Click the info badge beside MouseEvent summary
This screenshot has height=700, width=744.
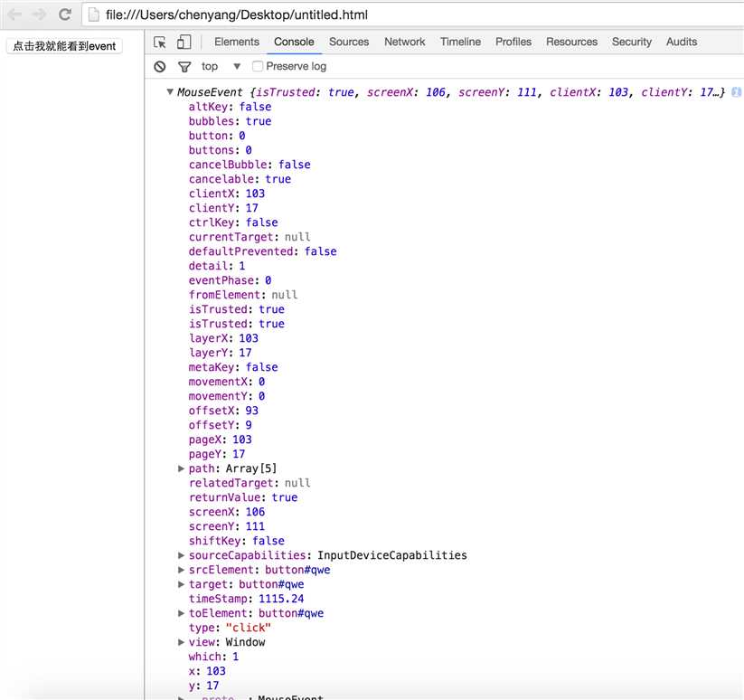coord(736,92)
